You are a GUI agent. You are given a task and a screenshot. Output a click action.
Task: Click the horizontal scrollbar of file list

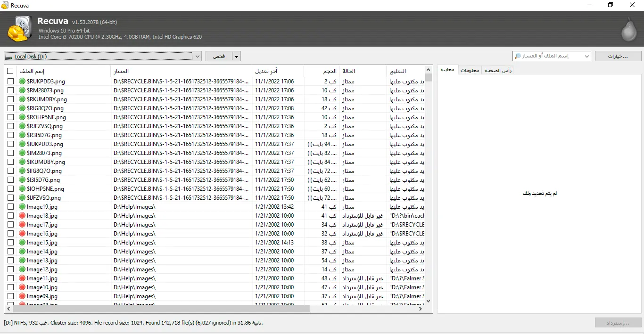coord(161,309)
